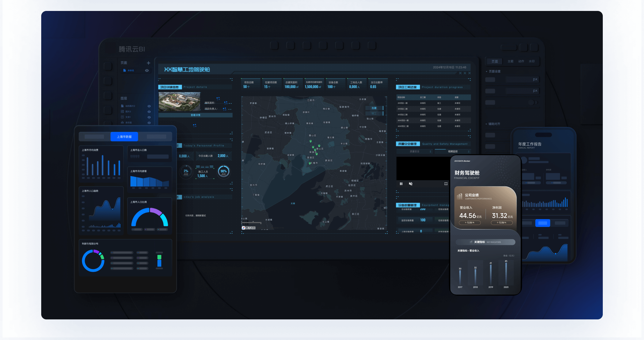Screen dimensions: 644x340
Task: Switch to the 水印 tab
Action: pos(532,61)
